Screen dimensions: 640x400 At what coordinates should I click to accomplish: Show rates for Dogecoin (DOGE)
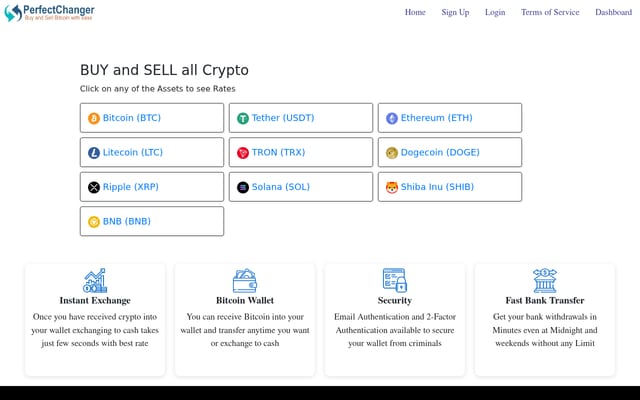point(450,152)
